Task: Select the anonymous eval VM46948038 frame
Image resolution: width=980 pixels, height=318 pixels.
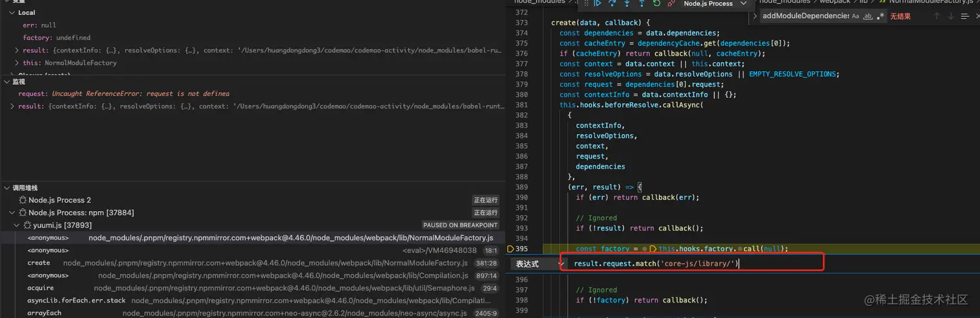Action: pos(253,250)
